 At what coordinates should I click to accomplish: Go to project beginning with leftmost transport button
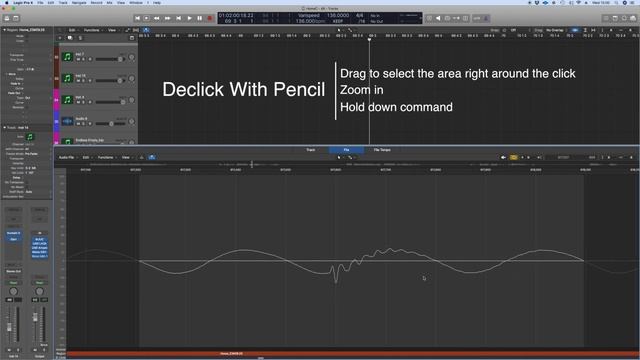pyautogui.click(x=138, y=18)
